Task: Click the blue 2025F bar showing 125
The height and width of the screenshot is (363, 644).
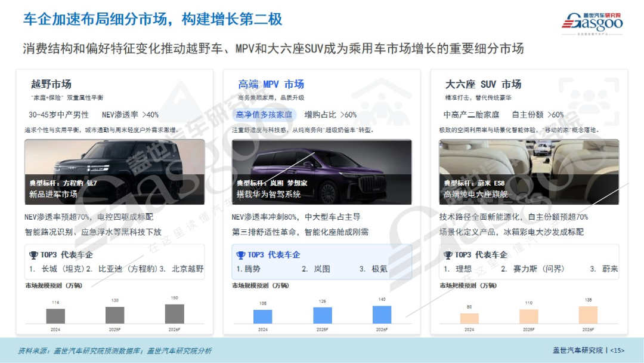Action: 322,315
